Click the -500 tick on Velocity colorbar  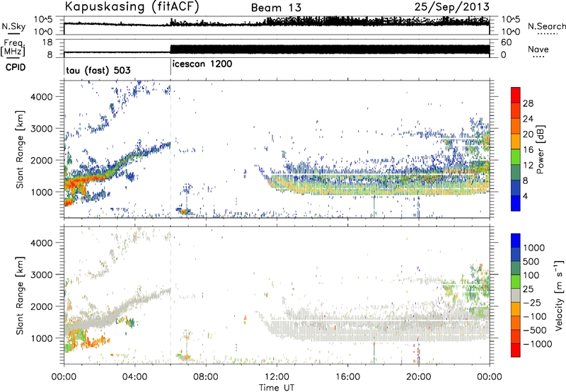point(535,330)
